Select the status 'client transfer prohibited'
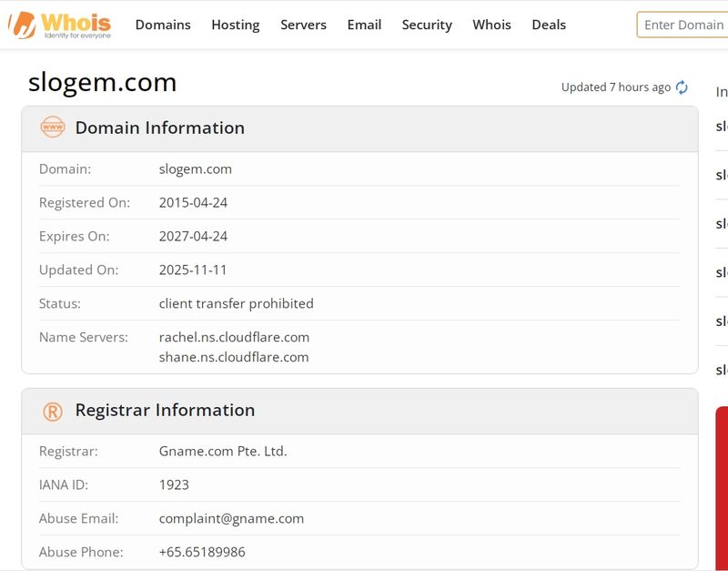This screenshot has height=571, width=728. click(x=237, y=303)
